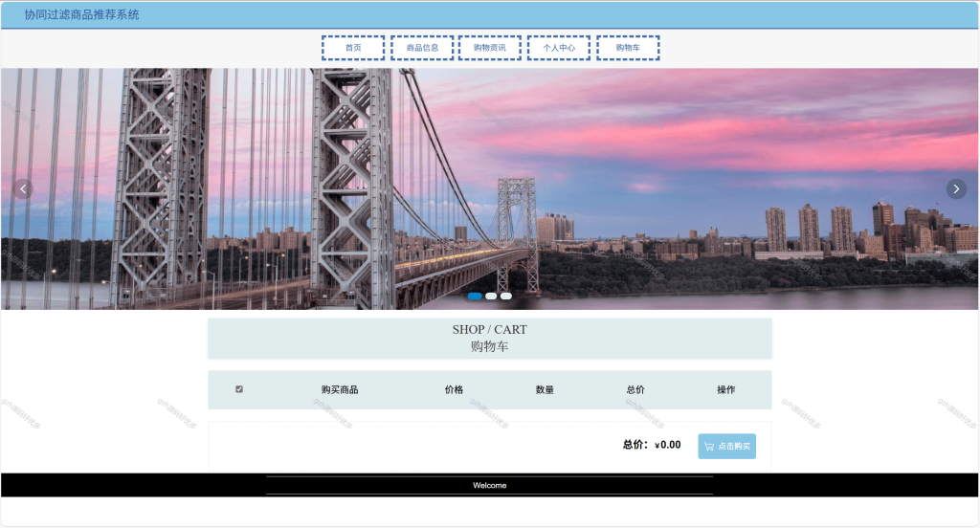Open the 购物车 navigation tab
The width and height of the screenshot is (980, 528).
pyautogui.click(x=628, y=48)
